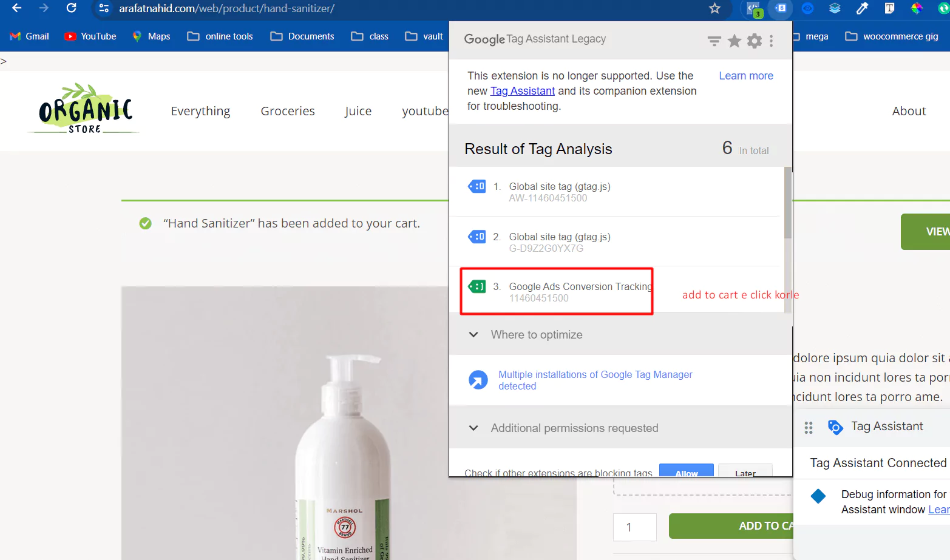Go back to the previous page
The width and height of the screenshot is (950, 560).
(x=16, y=8)
